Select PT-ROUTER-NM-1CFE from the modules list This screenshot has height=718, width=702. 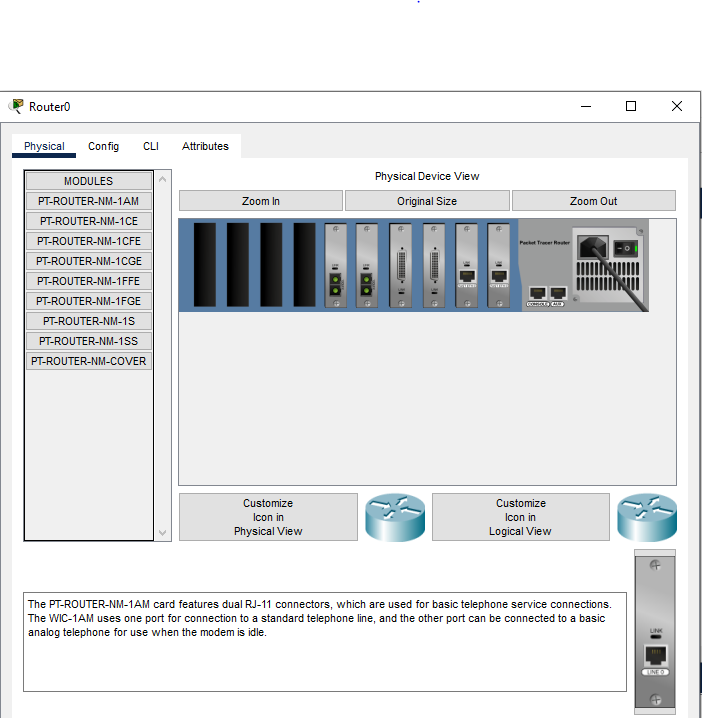tap(89, 241)
